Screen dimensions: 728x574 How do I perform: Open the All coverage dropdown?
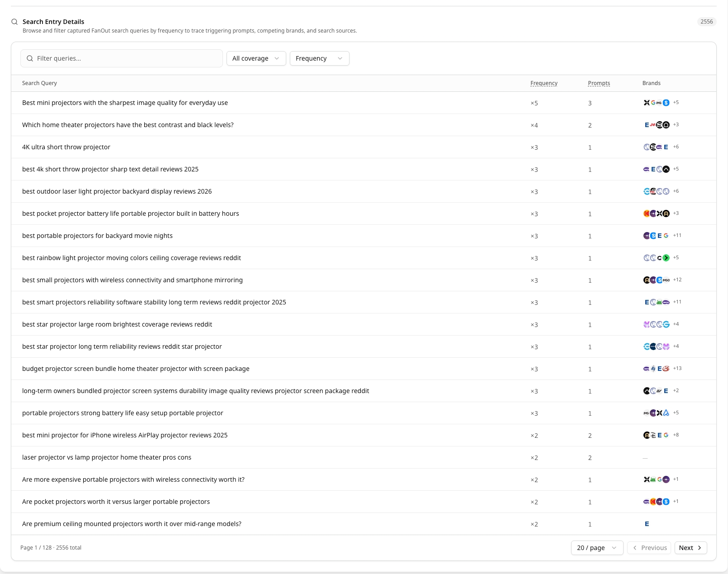pos(256,58)
